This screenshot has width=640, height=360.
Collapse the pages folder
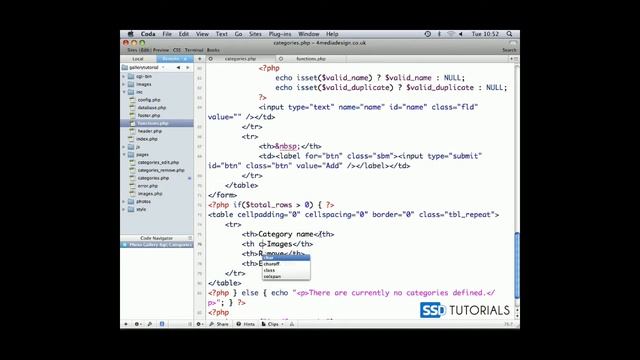point(124,155)
